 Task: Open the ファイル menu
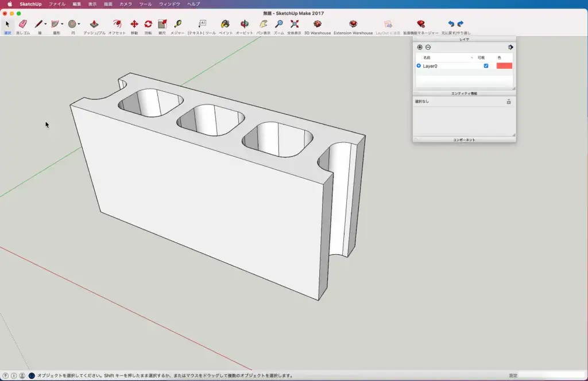click(57, 4)
